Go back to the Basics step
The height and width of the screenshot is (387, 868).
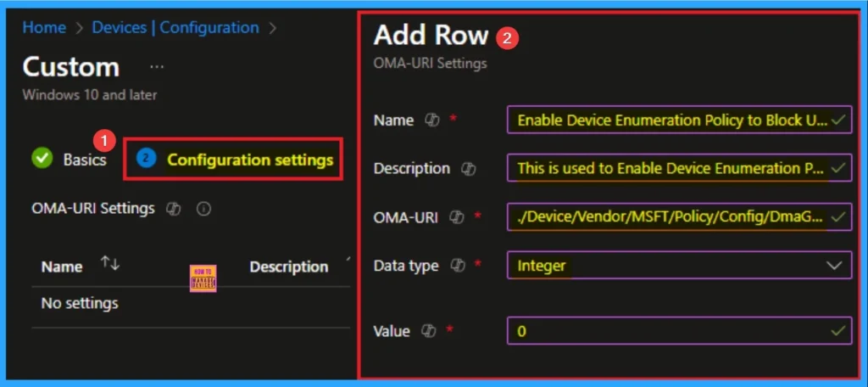click(84, 159)
